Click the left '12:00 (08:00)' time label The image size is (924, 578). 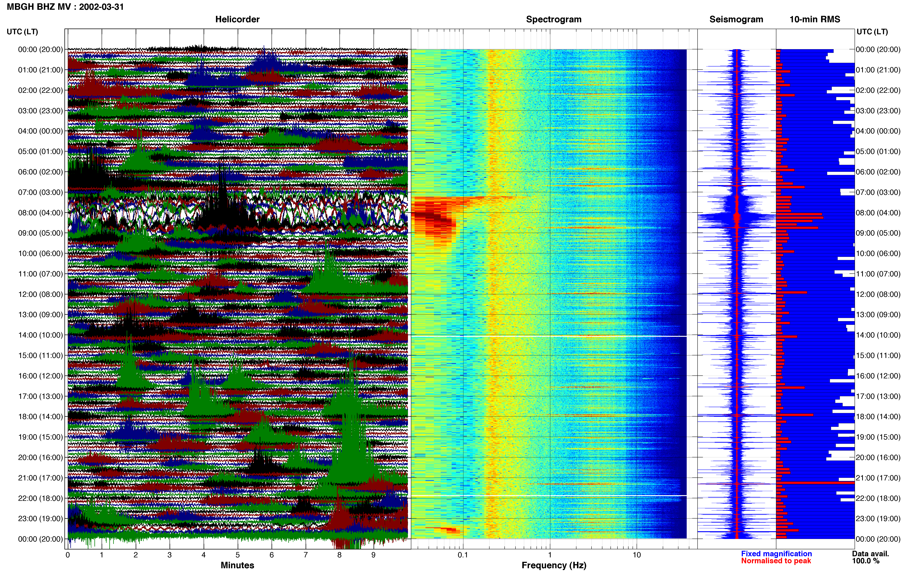point(41,294)
